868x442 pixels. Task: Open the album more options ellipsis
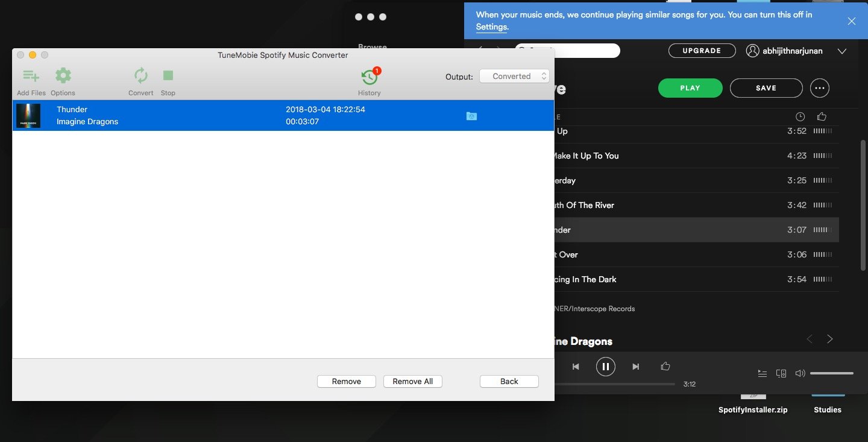(819, 88)
